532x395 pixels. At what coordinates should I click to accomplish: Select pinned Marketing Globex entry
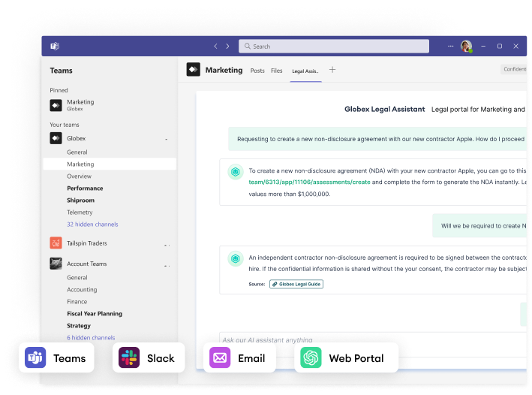(72, 105)
